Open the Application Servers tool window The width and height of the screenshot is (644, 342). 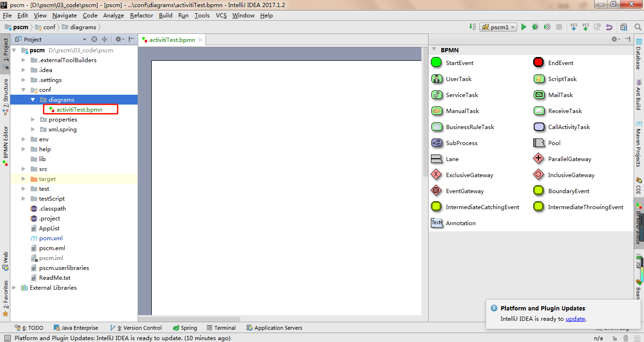(x=274, y=328)
